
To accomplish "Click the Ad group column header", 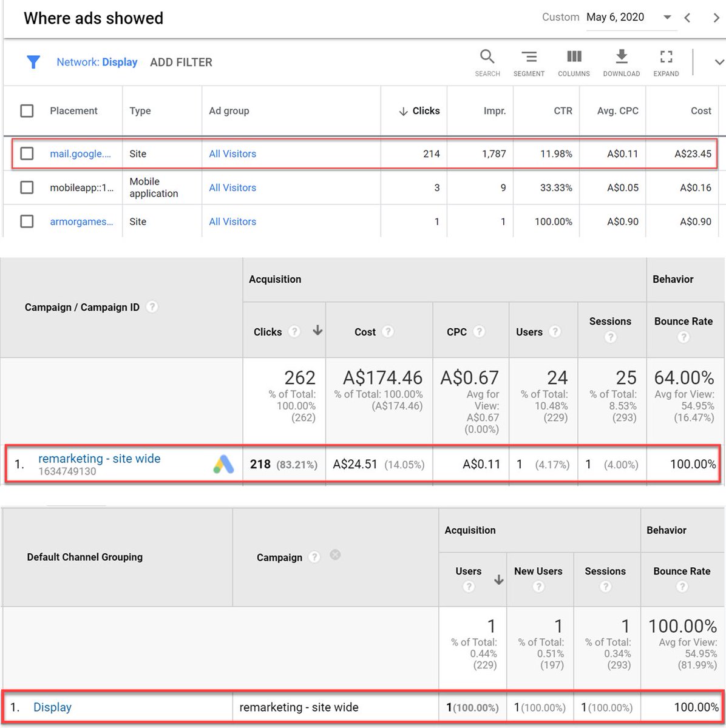I will tap(229, 111).
